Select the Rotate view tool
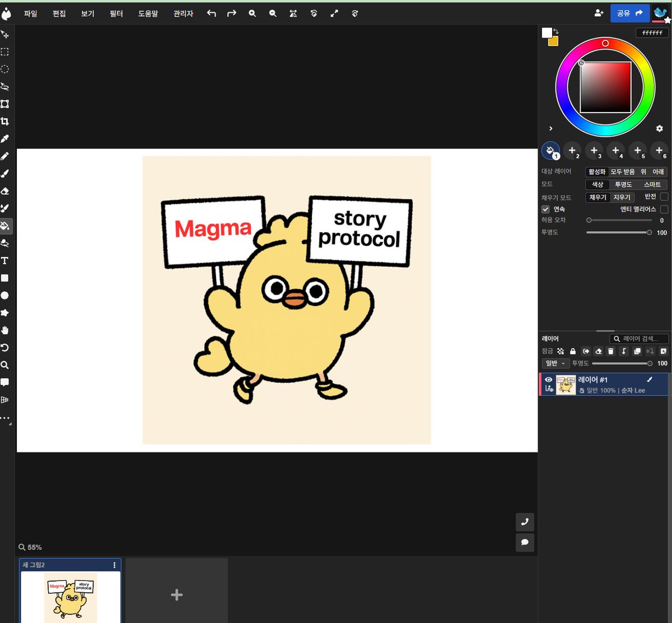The height and width of the screenshot is (623, 672). coord(5,348)
